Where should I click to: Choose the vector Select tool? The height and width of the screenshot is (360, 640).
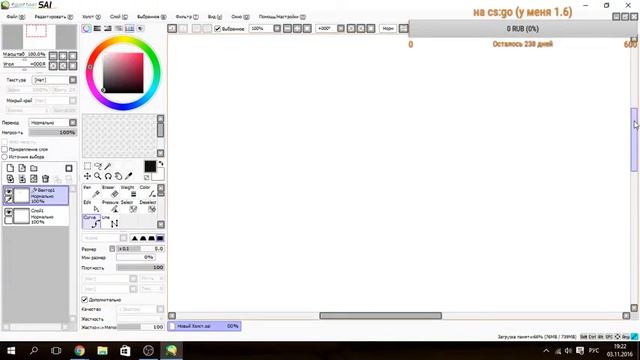pyautogui.click(x=129, y=207)
